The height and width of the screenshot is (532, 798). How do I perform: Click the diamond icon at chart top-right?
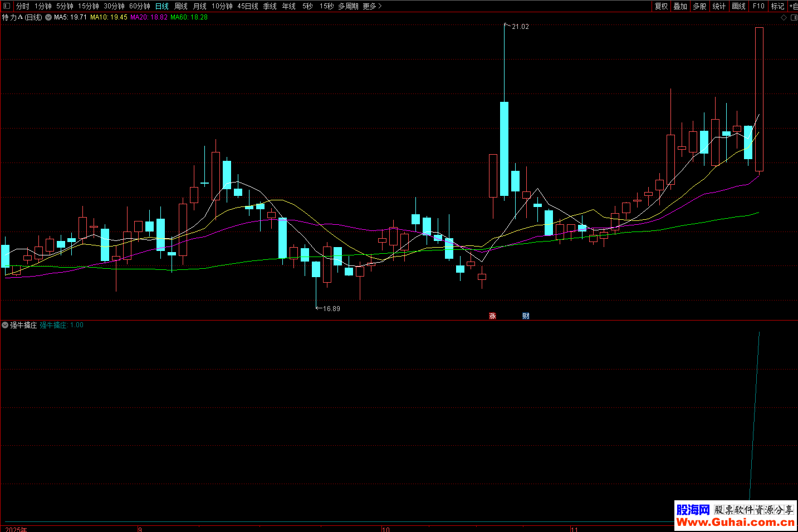784,17
